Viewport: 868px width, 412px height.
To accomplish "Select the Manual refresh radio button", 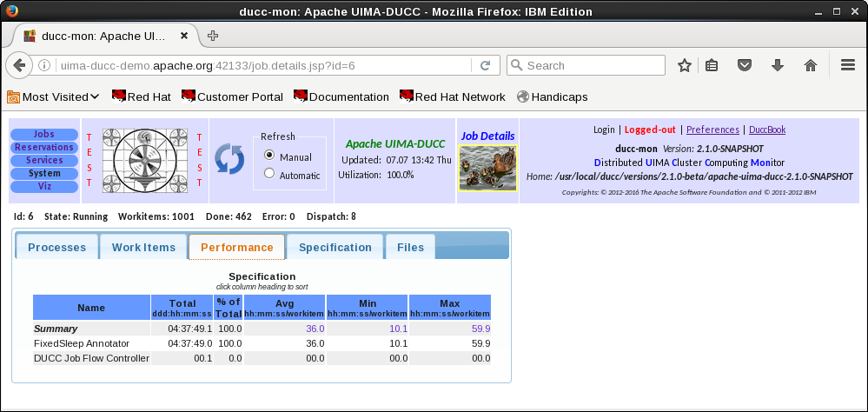I will pos(269,156).
